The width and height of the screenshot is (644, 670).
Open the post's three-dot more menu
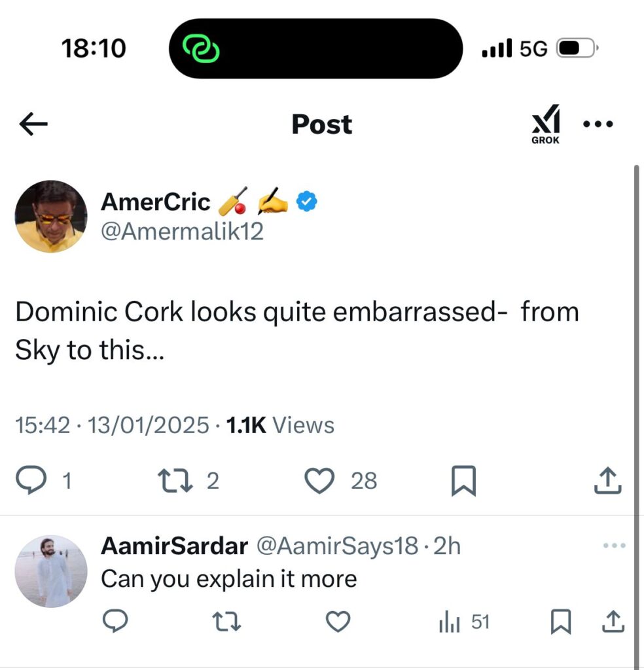(x=598, y=124)
